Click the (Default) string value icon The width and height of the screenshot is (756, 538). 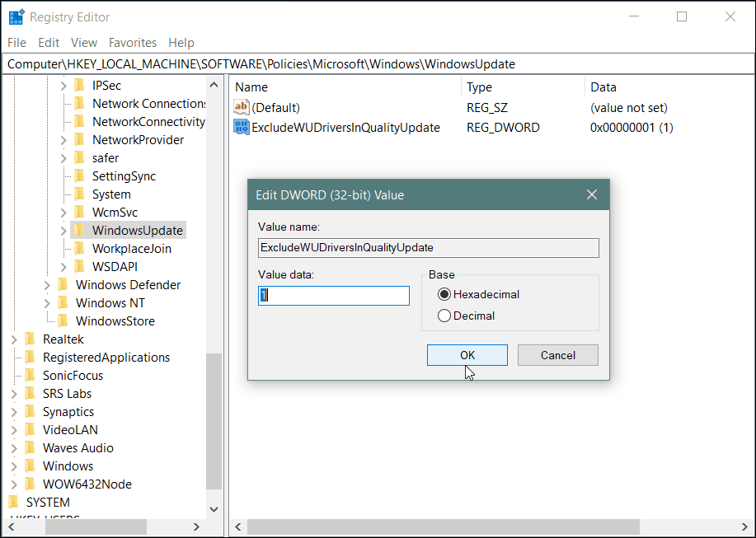tap(241, 107)
